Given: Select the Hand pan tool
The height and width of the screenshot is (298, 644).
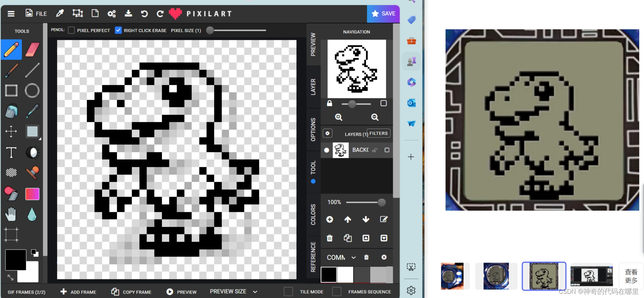Looking at the screenshot, I should [11, 214].
